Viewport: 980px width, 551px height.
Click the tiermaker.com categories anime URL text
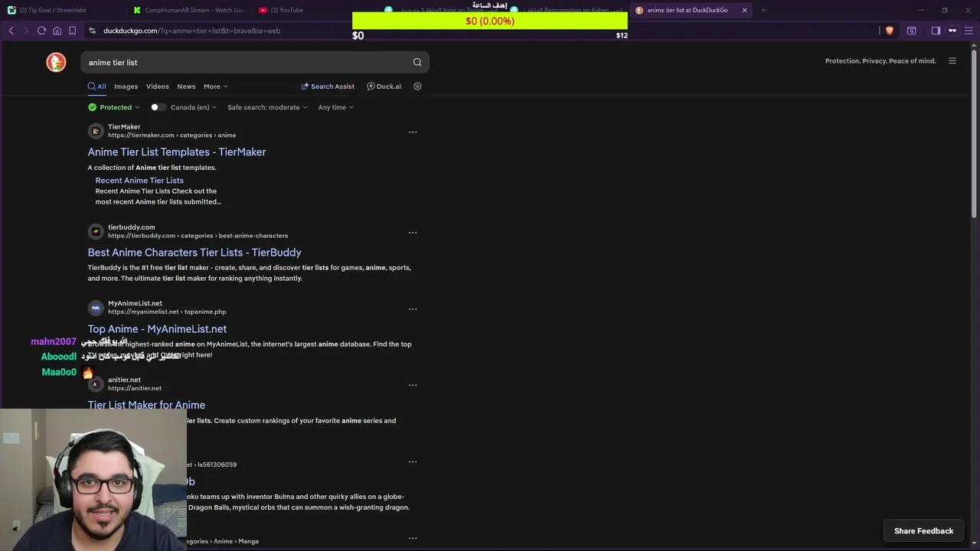click(171, 135)
